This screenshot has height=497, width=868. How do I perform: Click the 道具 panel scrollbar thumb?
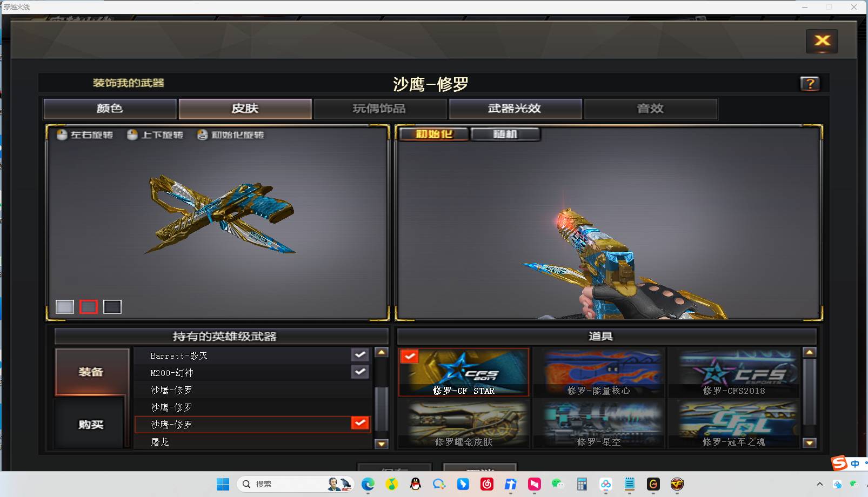click(809, 392)
